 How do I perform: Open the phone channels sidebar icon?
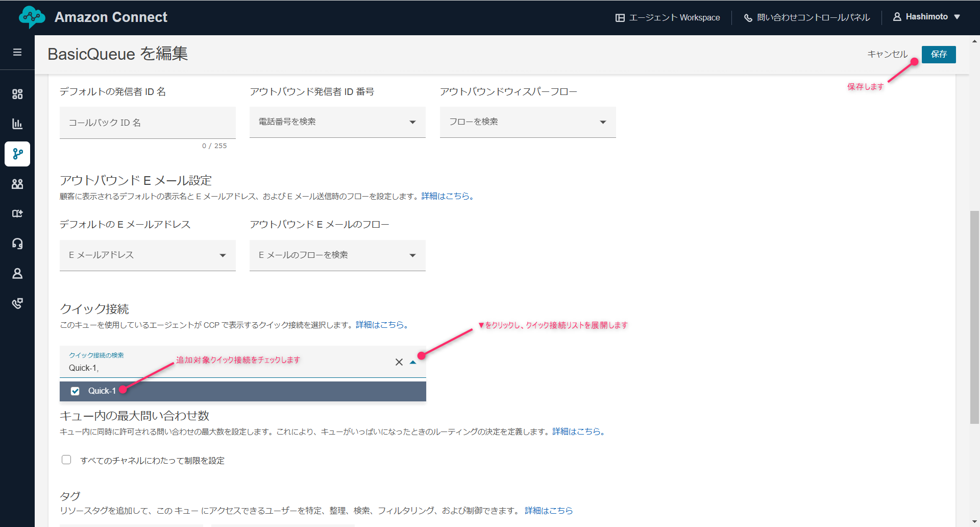17,303
